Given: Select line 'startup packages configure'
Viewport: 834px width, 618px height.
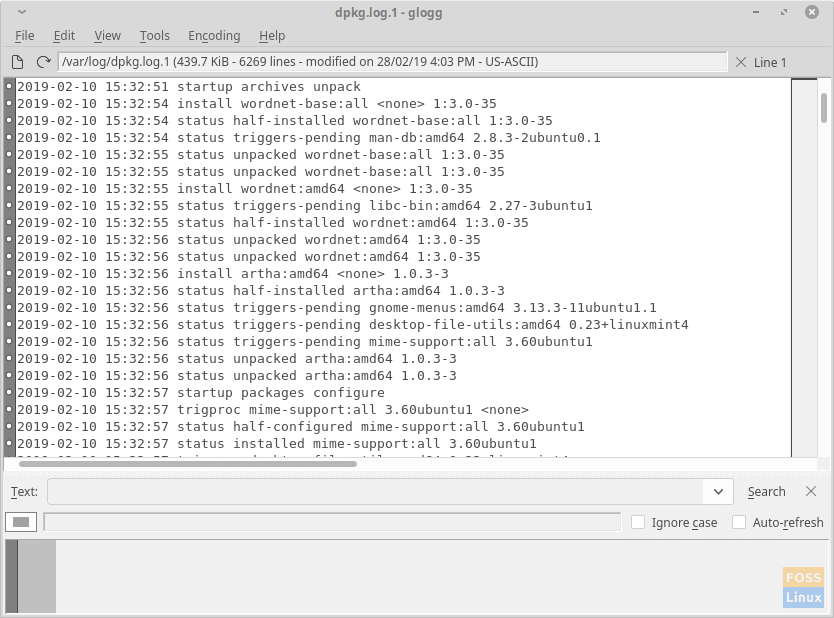Looking at the screenshot, I should pyautogui.click(x=201, y=392).
